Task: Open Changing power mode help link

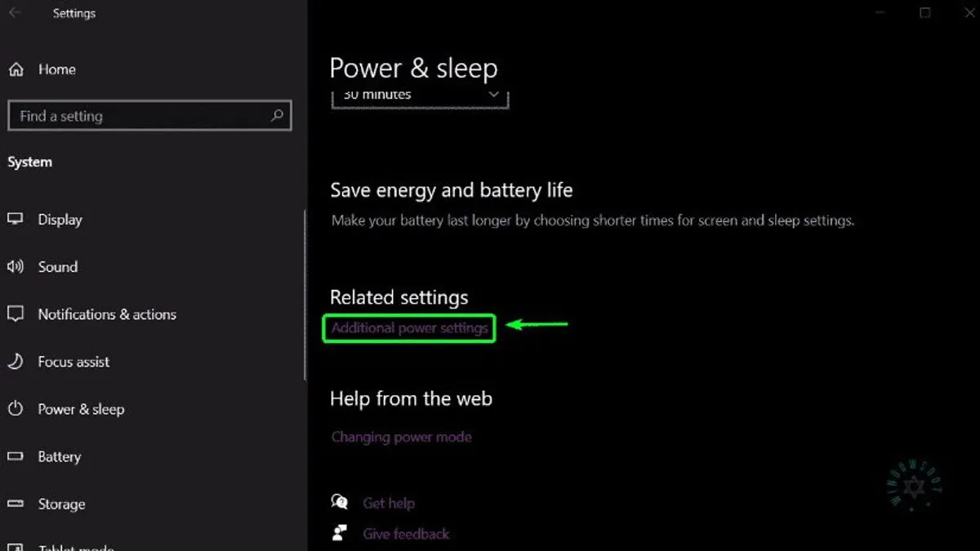Action: point(401,437)
